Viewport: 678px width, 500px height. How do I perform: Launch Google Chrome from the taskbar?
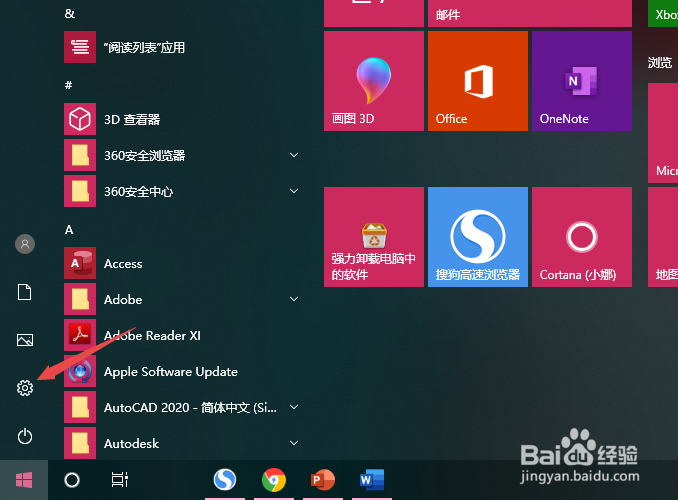[x=274, y=480]
